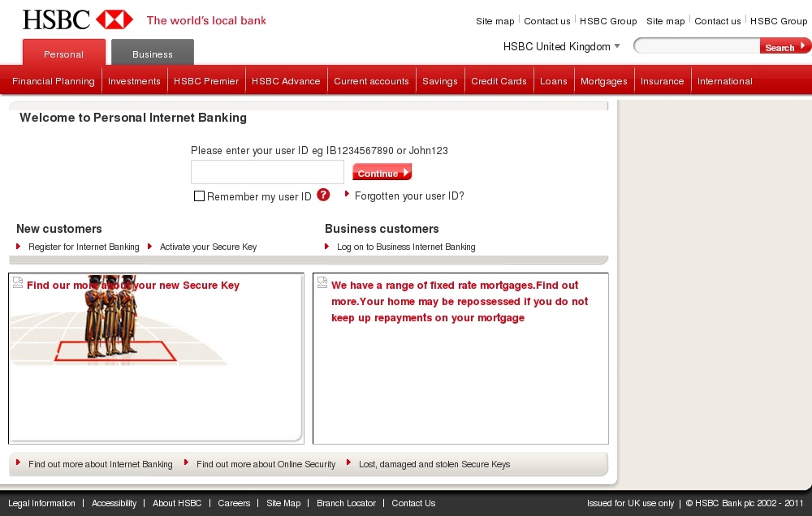
Task: Open the HSBC Advance menu item
Action: click(286, 81)
